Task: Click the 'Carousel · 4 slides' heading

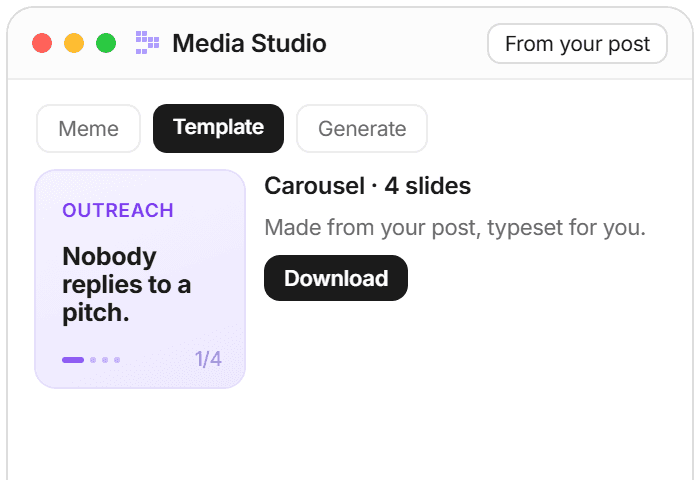Action: pyautogui.click(x=367, y=186)
